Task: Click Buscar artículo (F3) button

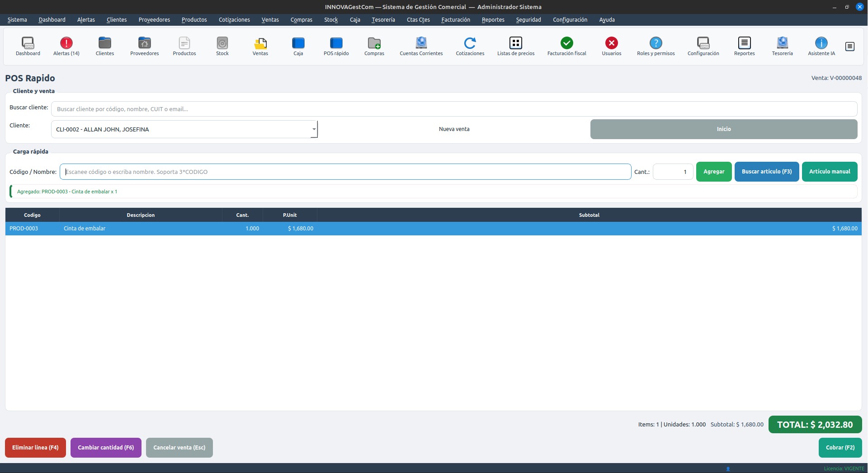Action: [766, 172]
